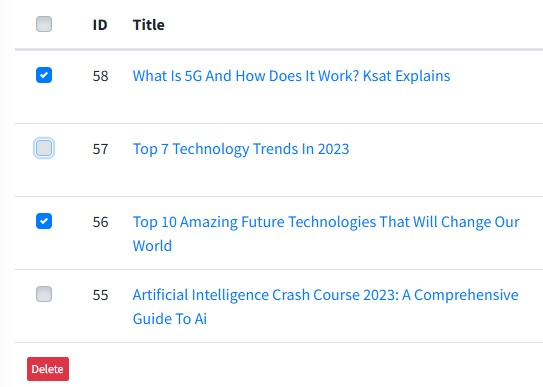Open 'What Is 5G And How Does It Work?' link
The width and height of the screenshot is (543, 387).
291,76
